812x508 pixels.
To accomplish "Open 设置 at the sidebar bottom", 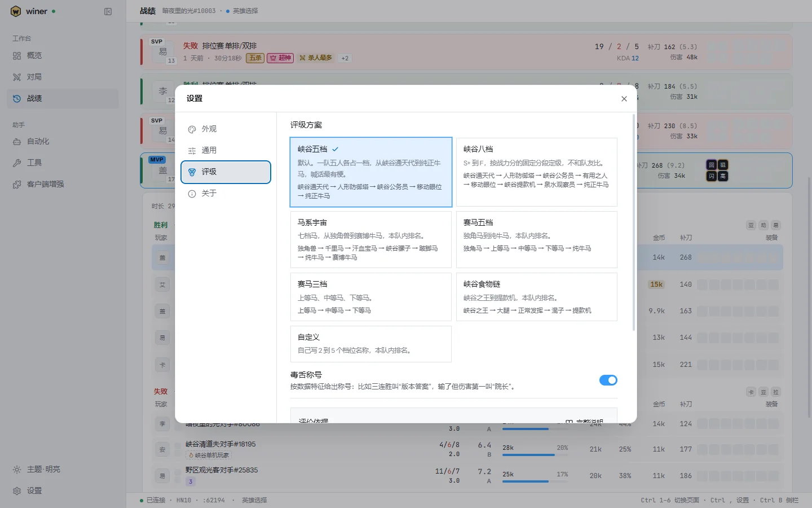I will click(x=63, y=491).
